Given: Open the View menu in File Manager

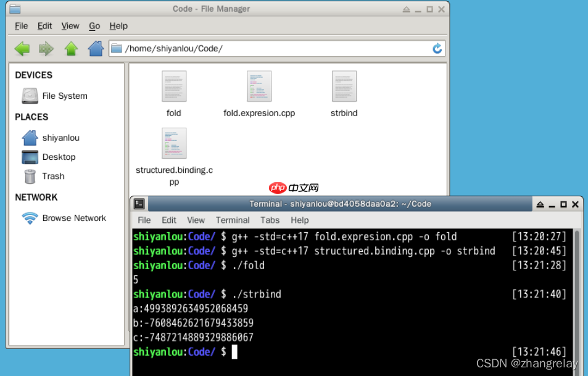Looking at the screenshot, I should (x=70, y=26).
